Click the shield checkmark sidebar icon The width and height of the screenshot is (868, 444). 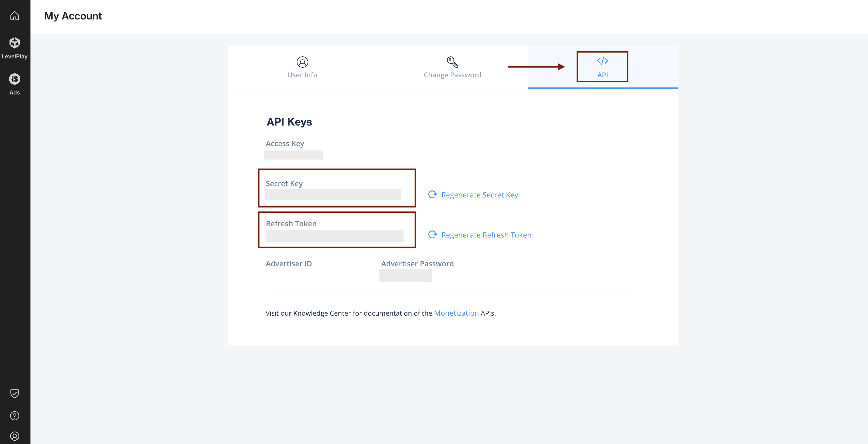(14, 393)
